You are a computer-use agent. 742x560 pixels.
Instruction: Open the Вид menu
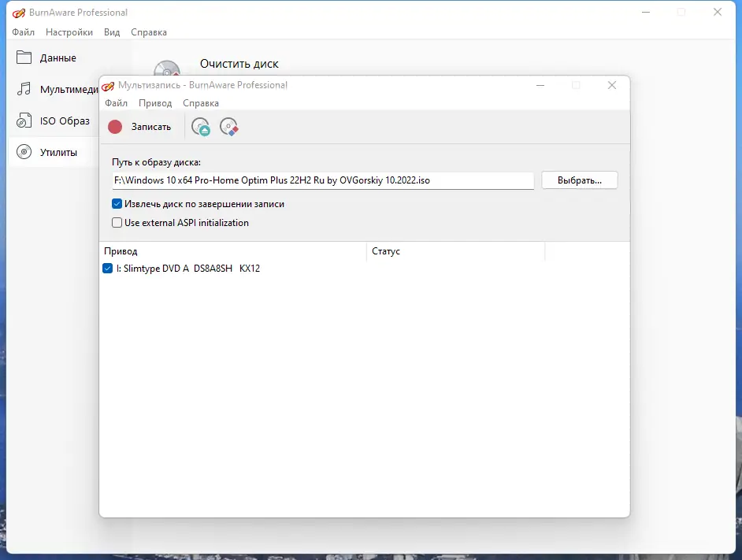pyautogui.click(x=112, y=32)
